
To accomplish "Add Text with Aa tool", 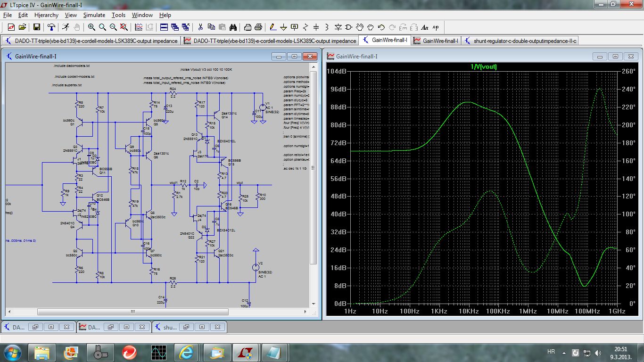I will point(425,27).
